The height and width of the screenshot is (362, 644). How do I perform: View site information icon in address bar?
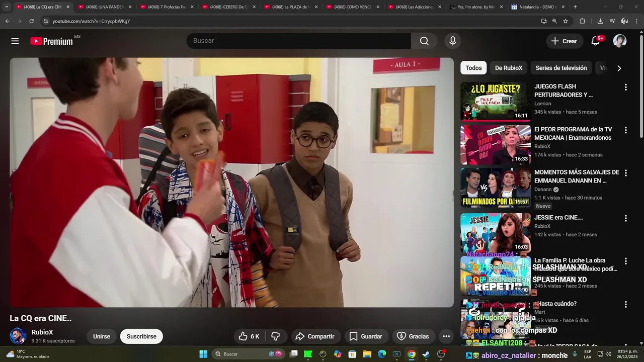coord(46,21)
